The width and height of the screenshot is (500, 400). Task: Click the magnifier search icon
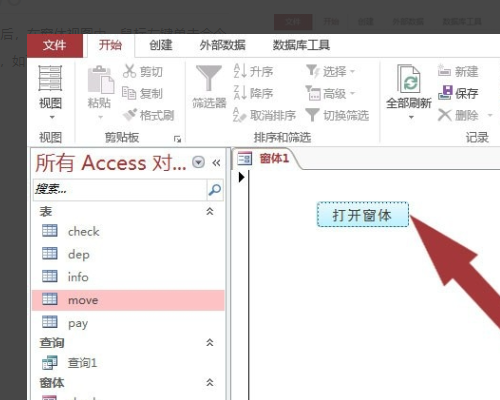[215, 190]
